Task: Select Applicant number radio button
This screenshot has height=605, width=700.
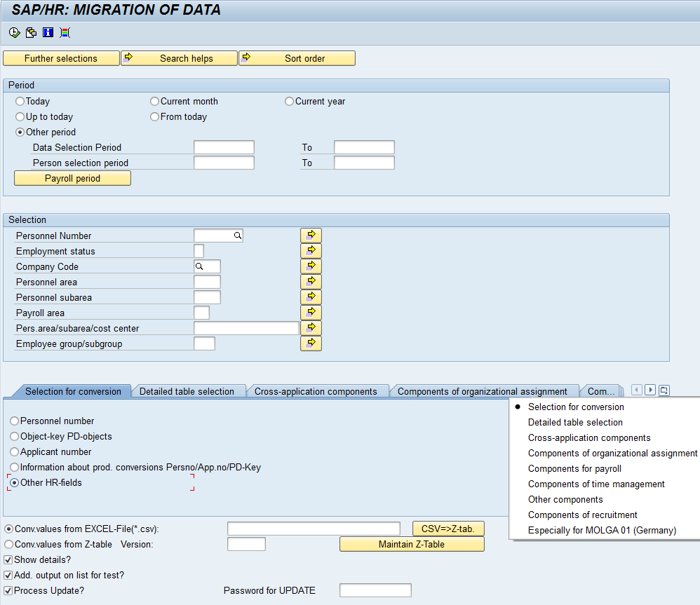Action: coord(15,452)
